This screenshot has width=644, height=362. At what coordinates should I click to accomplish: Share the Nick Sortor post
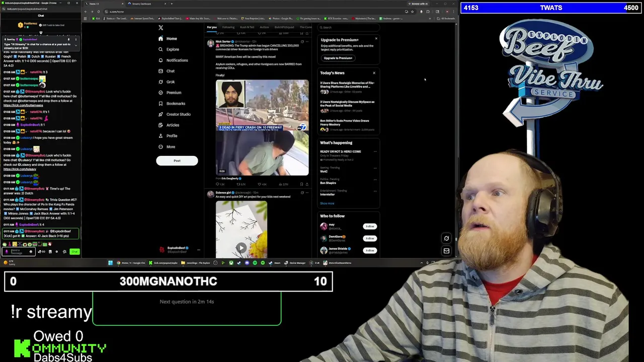tap(307, 185)
